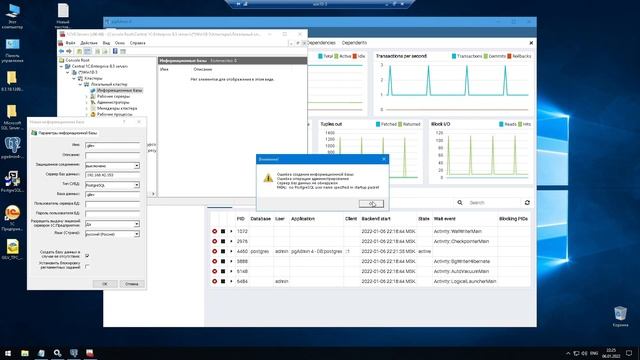Refresh the pgAdmin server activity table
640x360 pixels.
pyautogui.click(x=527, y=202)
